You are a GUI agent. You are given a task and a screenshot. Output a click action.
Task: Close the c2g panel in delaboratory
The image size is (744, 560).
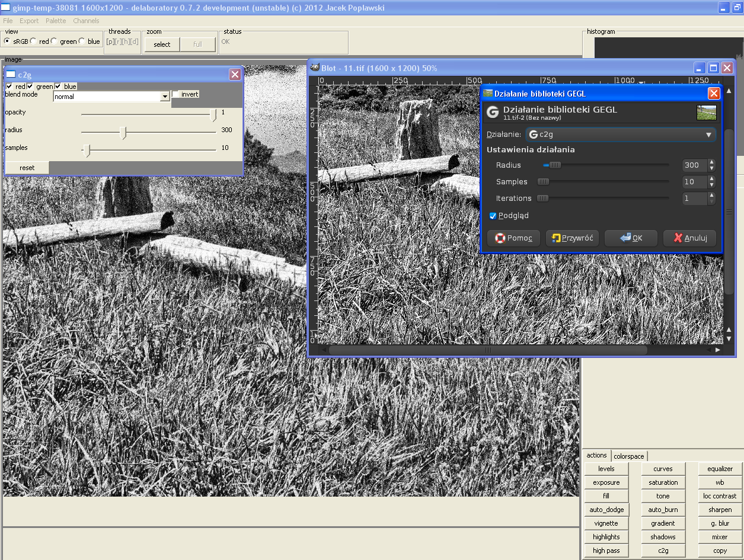(235, 74)
